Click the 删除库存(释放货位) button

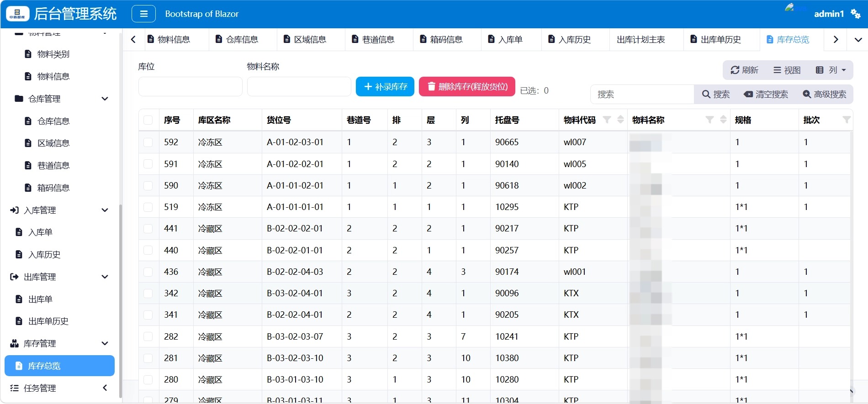[x=467, y=87]
